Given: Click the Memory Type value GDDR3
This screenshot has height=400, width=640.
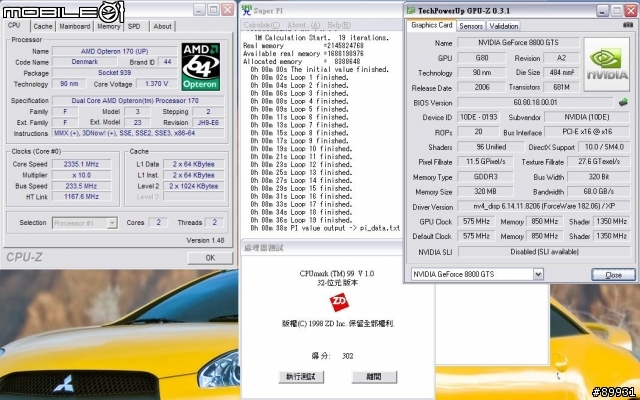Looking at the screenshot, I should (485, 177).
